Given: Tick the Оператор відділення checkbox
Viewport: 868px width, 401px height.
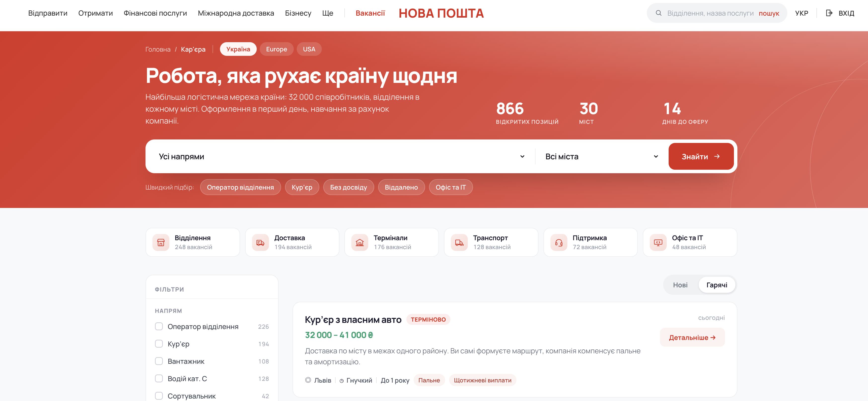Looking at the screenshot, I should (159, 326).
